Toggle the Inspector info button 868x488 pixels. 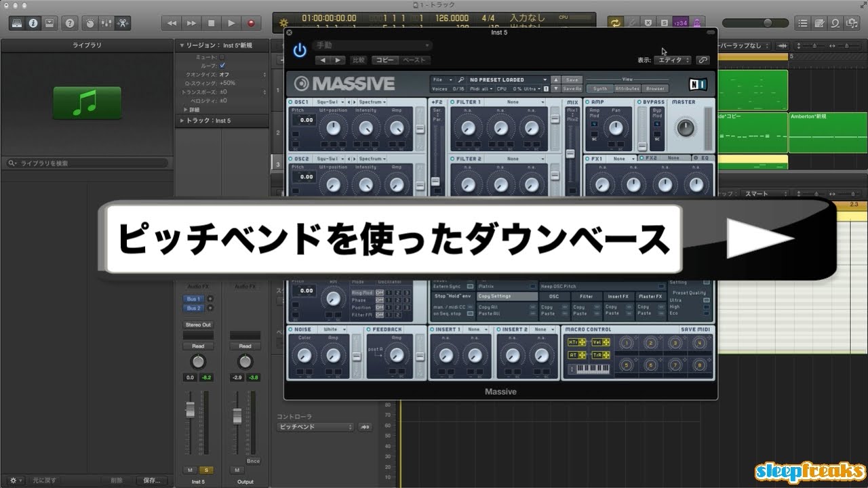point(33,22)
